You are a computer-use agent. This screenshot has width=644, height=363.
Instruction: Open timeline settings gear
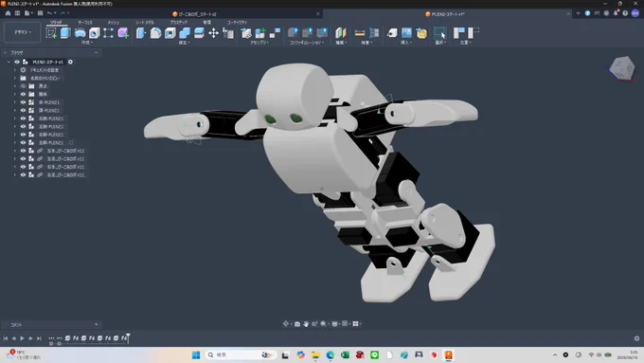[x=636, y=338]
